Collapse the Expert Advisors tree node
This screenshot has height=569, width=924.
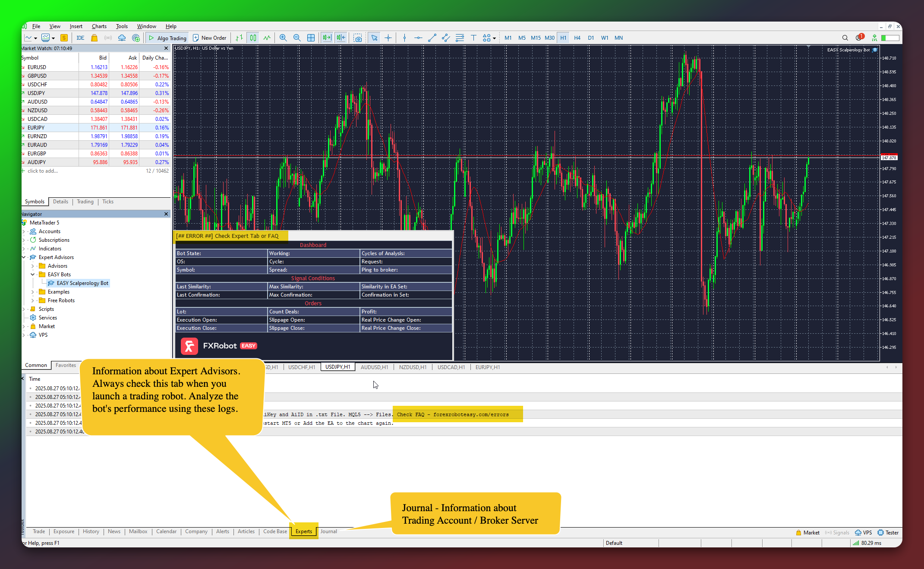pos(24,257)
